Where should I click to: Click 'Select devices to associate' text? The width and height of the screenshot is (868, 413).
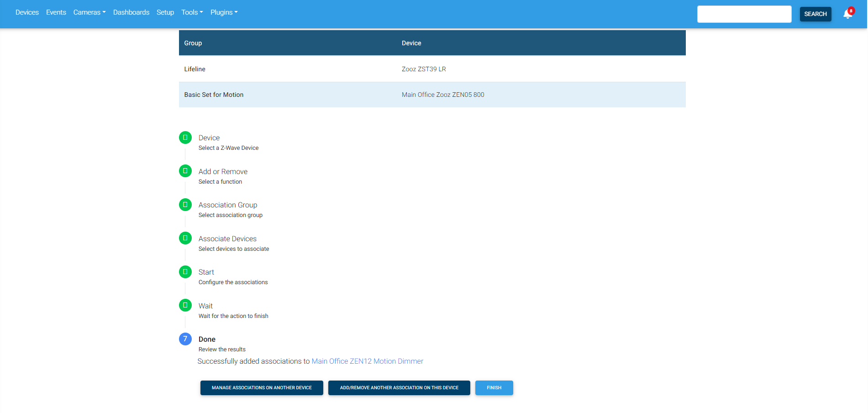[x=234, y=249]
